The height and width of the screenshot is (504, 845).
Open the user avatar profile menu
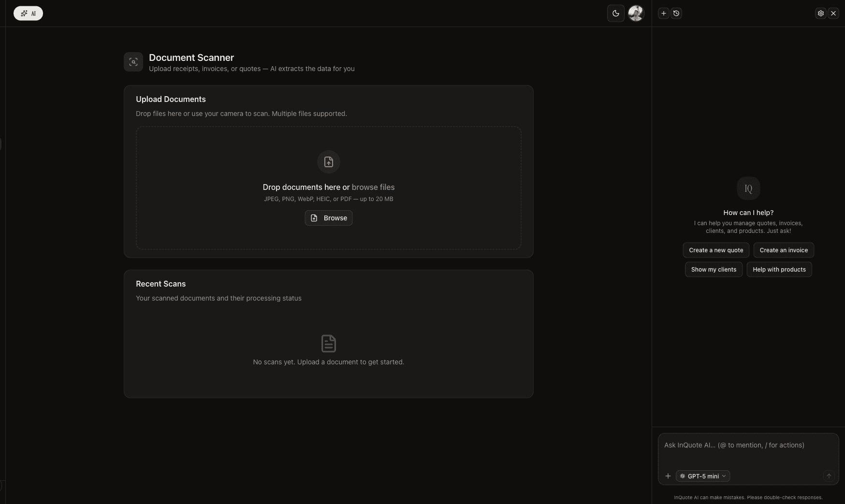tap(636, 14)
